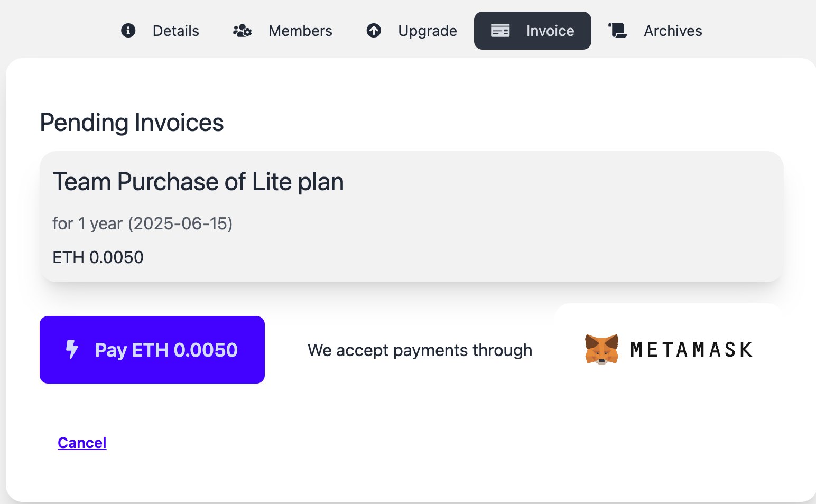Click the scroll icon beside Archives

617,31
